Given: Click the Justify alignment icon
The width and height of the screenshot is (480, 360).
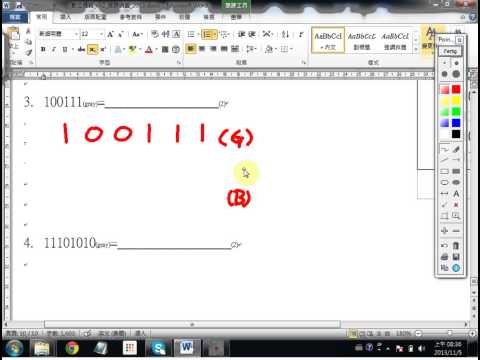Looking at the screenshot, I should click(224, 49).
